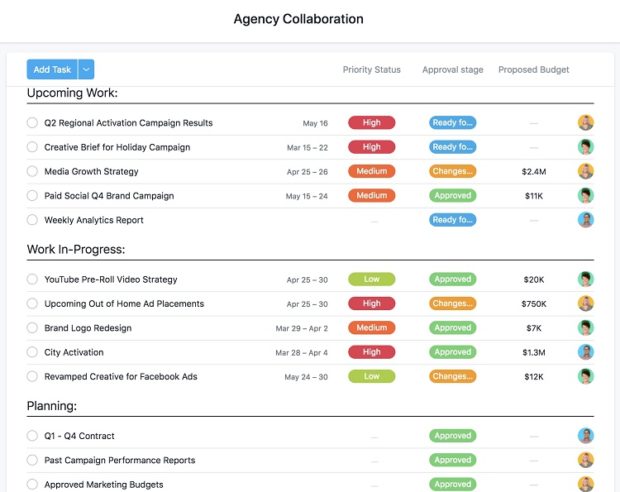Change High priority on Q2 Regional Activation
The width and height of the screenshot is (620, 492).
[371, 123]
